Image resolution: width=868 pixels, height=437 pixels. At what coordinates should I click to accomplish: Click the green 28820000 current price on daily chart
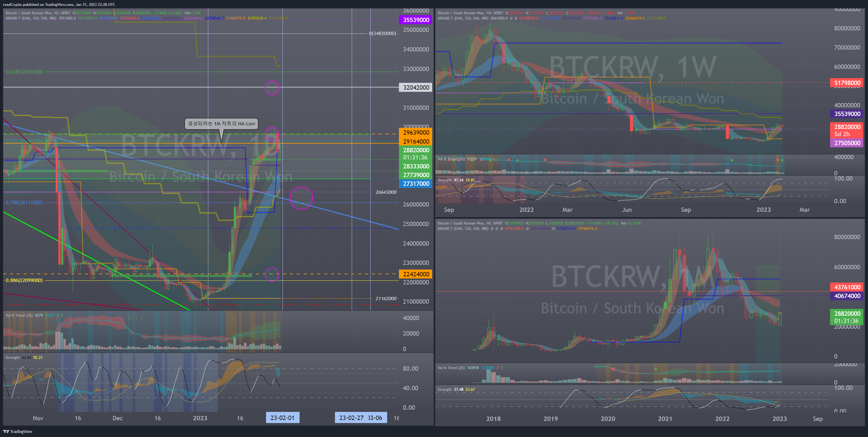tap(416, 154)
